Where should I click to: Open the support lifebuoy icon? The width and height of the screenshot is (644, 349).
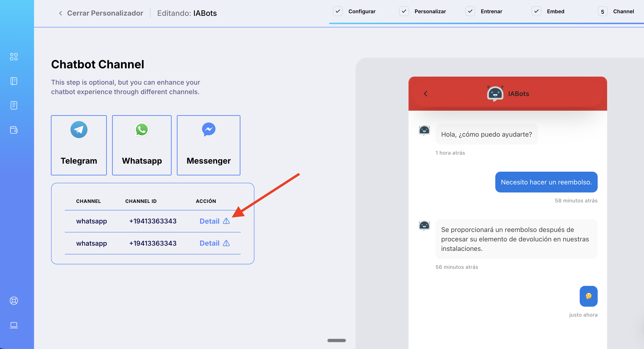tap(14, 301)
